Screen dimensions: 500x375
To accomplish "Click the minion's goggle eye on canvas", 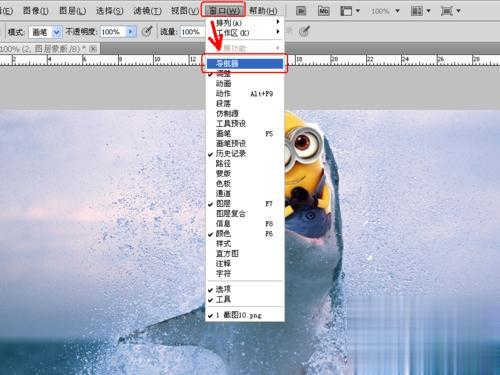I will pyautogui.click(x=303, y=143).
